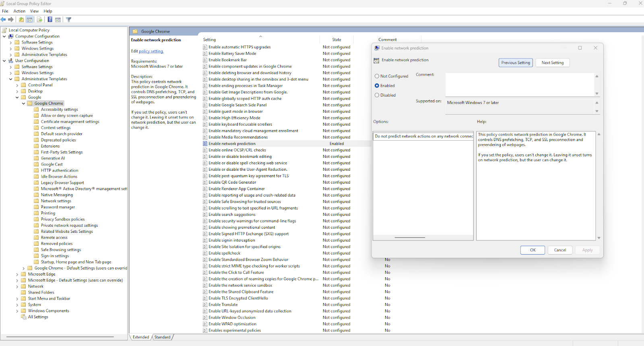
Task: Expand Google Chrome - Default Settings node
Action: (x=24, y=268)
